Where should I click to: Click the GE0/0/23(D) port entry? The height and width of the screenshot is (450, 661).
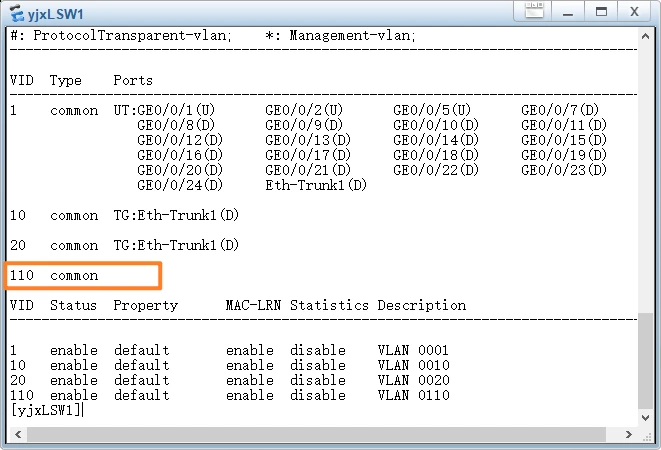pyautogui.click(x=564, y=170)
